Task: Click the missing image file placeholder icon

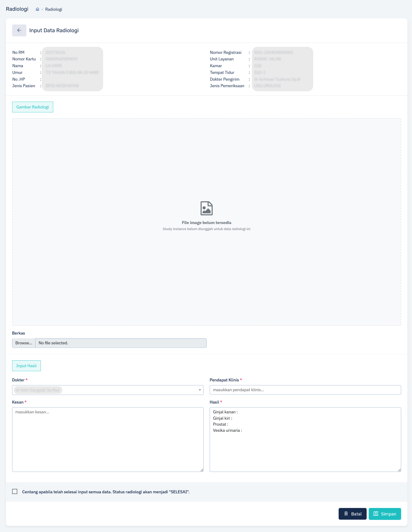Action: coord(207,208)
